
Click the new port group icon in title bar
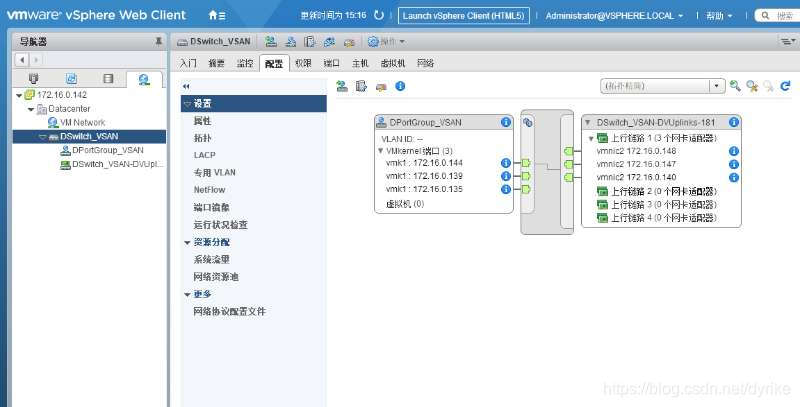[x=271, y=41]
